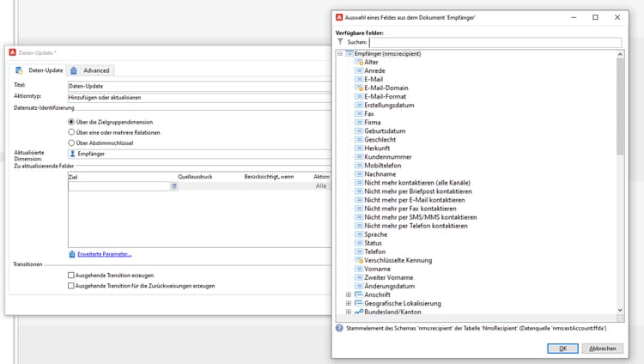644x364 pixels.
Task: Click the Anschrift element icon
Action: pos(359,294)
